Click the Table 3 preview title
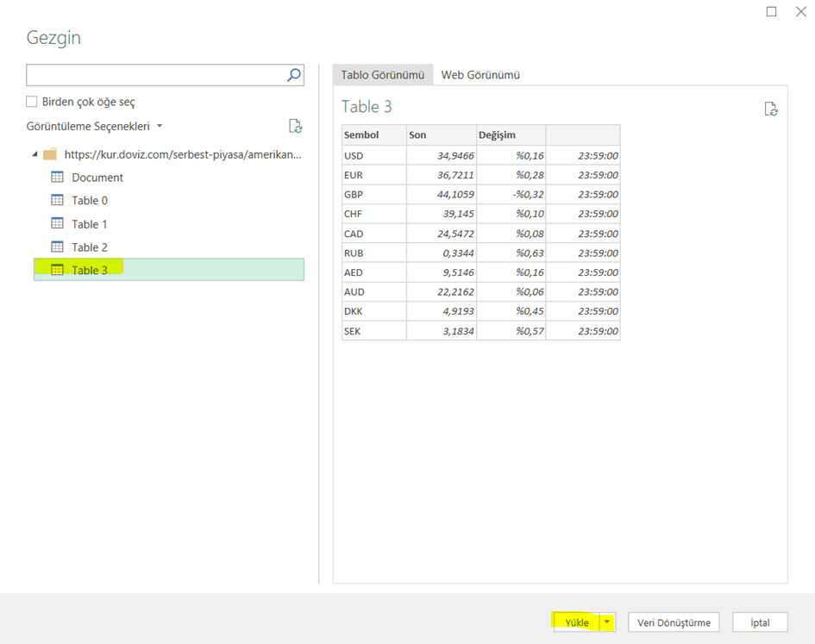The image size is (815, 644). pyautogui.click(x=367, y=107)
